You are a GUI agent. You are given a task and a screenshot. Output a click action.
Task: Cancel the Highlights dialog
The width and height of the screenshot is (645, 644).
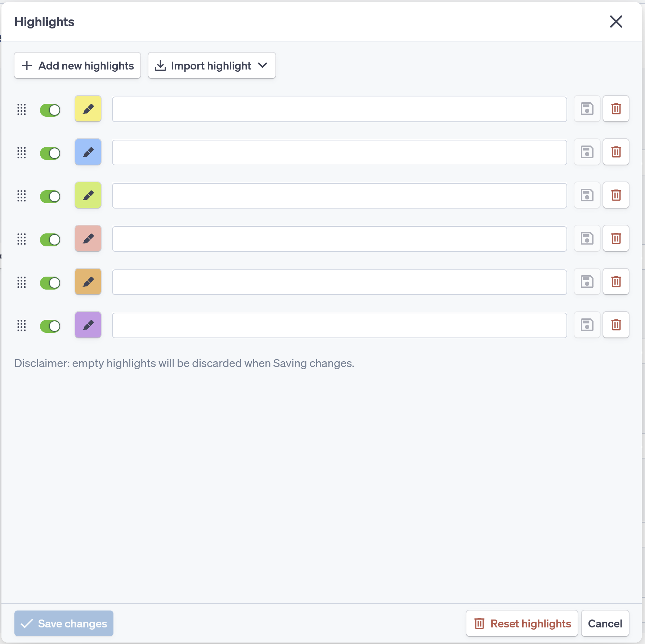point(605,623)
